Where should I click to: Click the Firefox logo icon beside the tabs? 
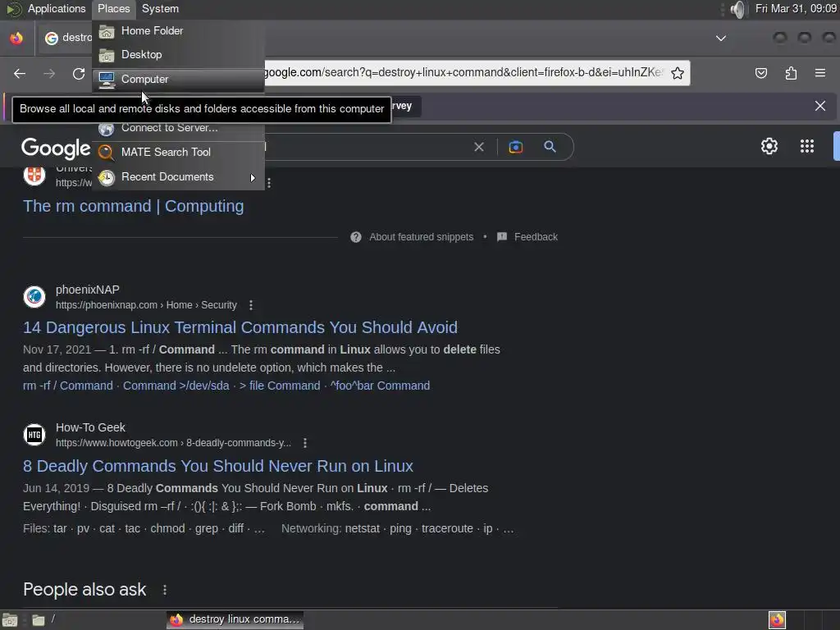click(16, 38)
